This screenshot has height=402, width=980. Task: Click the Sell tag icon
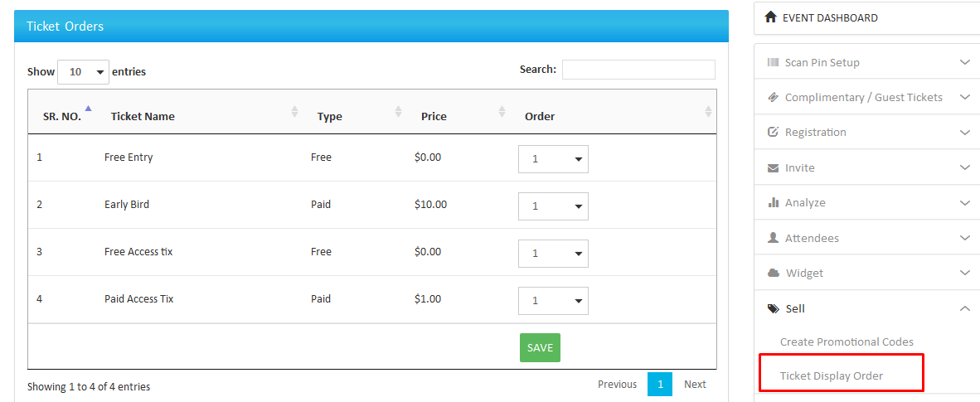pos(773,308)
